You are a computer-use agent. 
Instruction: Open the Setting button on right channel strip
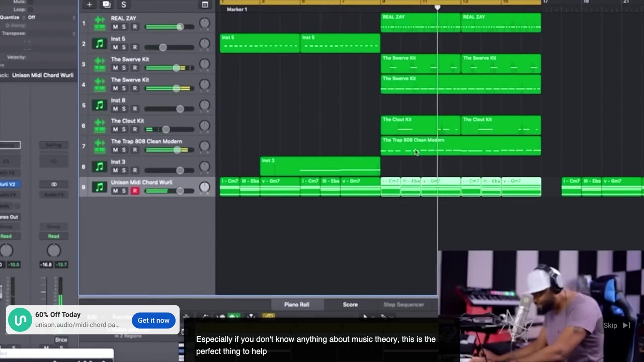click(x=53, y=145)
